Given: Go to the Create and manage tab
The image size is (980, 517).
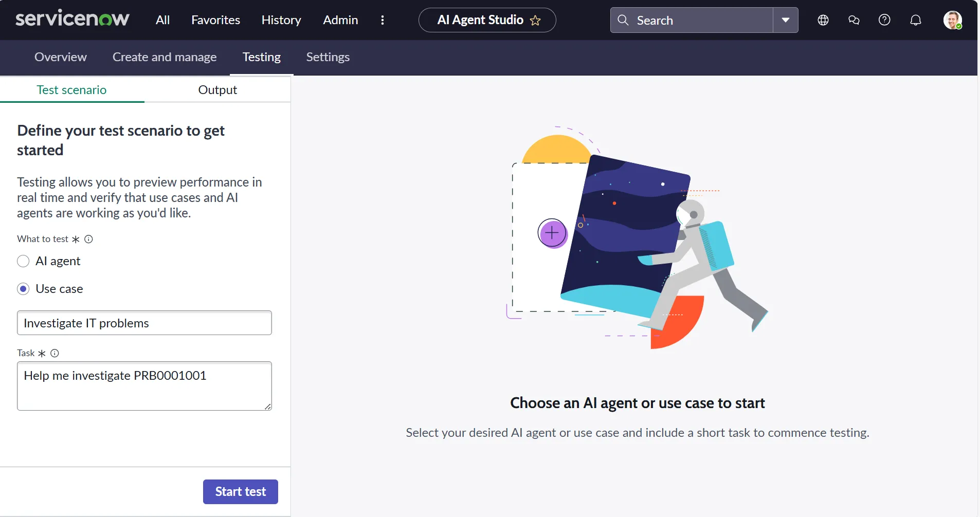Looking at the screenshot, I should coord(165,57).
